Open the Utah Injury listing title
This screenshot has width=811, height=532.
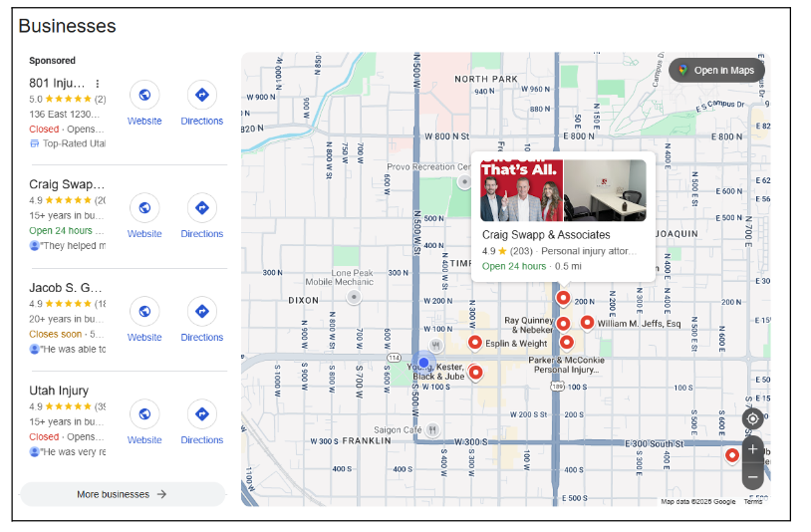click(59, 391)
